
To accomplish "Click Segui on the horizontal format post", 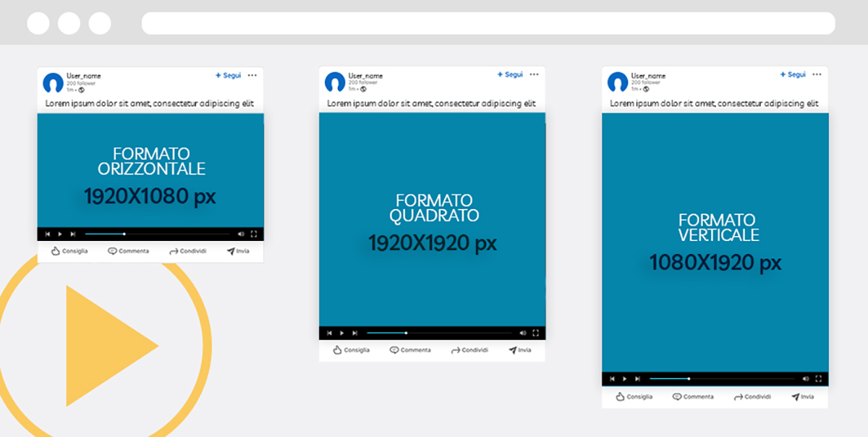I will pos(228,75).
